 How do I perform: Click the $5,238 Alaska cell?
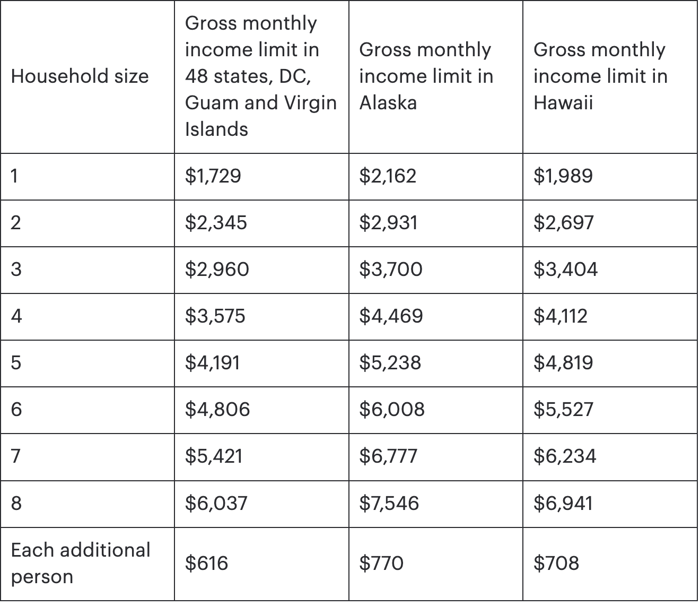[x=390, y=362]
